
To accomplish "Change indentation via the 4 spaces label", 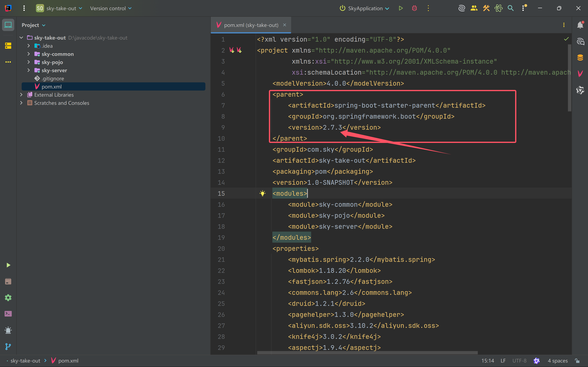I will click(557, 361).
